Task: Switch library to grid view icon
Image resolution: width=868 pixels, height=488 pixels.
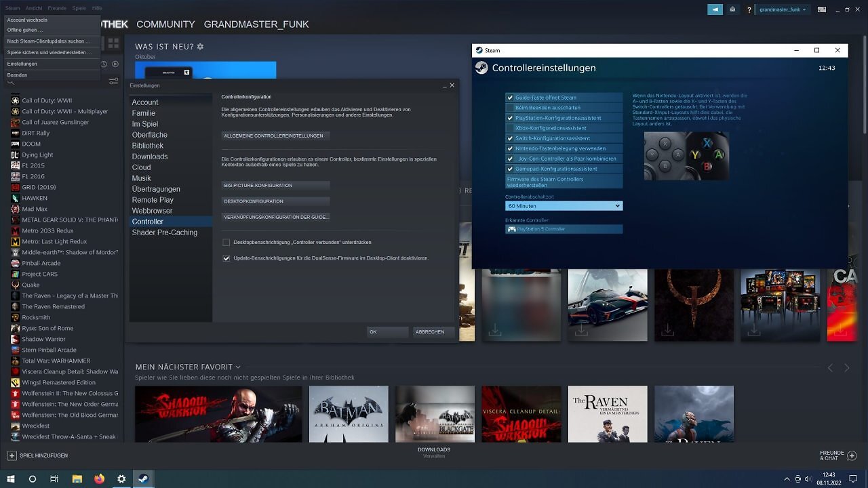Action: [x=113, y=43]
